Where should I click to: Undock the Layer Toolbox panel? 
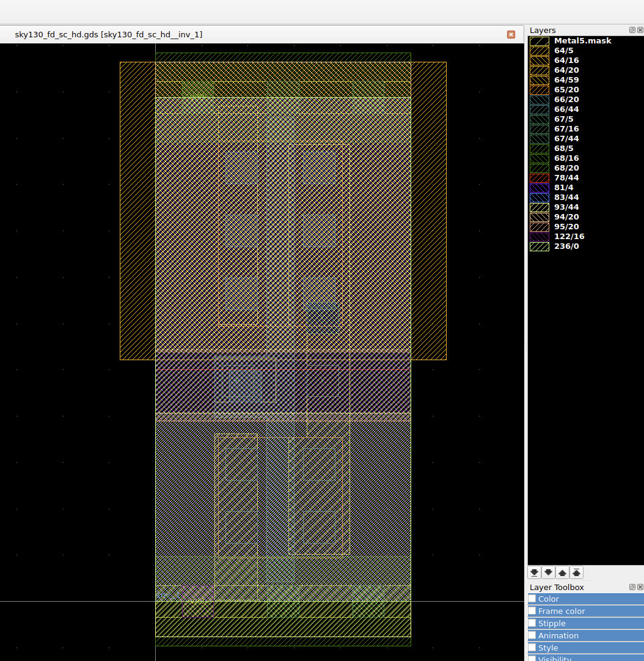632,587
